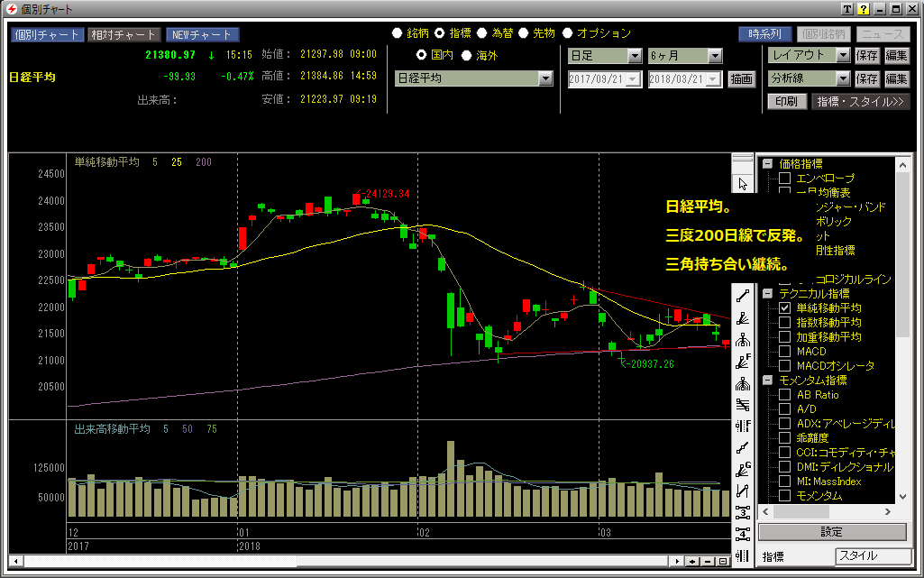The width and height of the screenshot is (924, 578).
Task: Save the layout with 保存 beside レイアウト
Action: pos(867,55)
